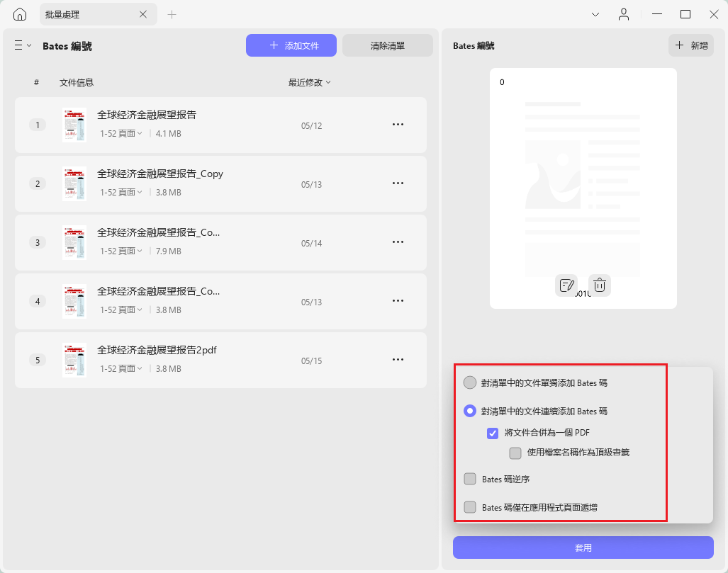Click the Bates template preview card
Viewport: 728px width, 573px height.
pyautogui.click(x=583, y=188)
